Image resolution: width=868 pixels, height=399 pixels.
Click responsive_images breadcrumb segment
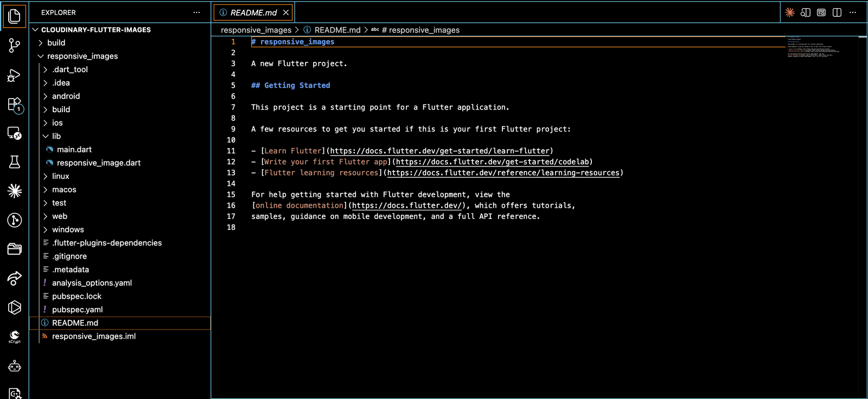tap(256, 30)
